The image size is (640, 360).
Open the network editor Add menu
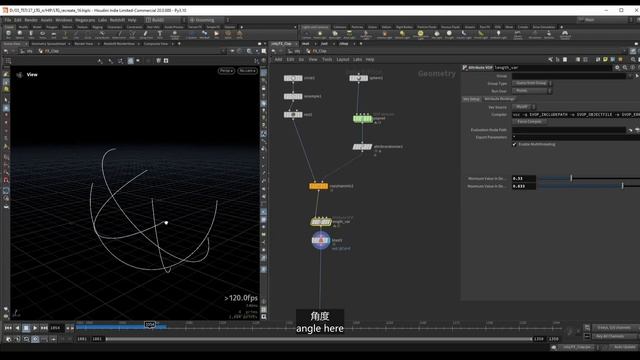click(278, 60)
